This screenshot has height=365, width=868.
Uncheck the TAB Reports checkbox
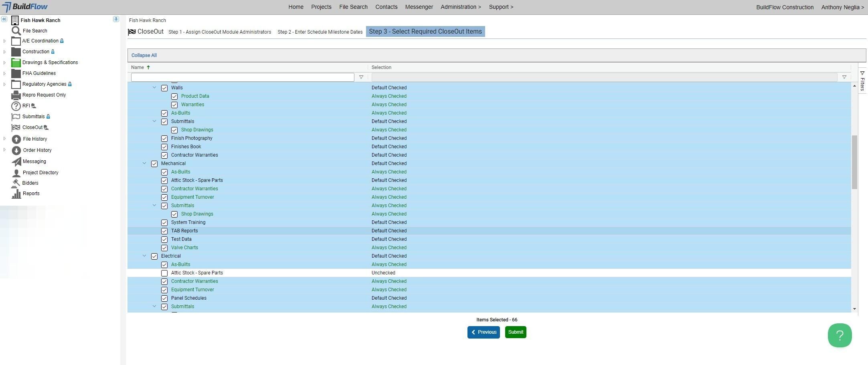[x=164, y=231]
